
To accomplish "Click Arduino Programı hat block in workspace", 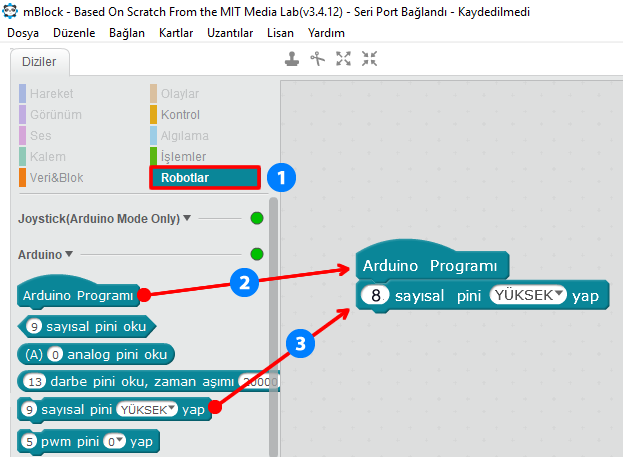I will 432,261.
